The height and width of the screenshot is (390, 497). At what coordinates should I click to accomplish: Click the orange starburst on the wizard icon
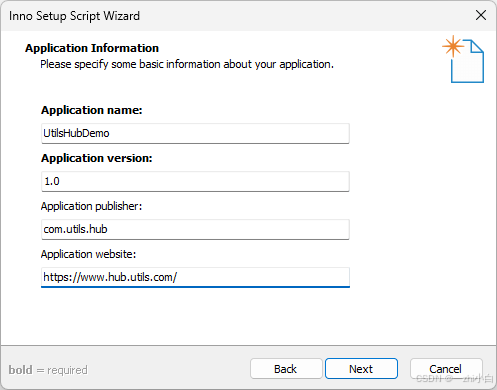453,46
